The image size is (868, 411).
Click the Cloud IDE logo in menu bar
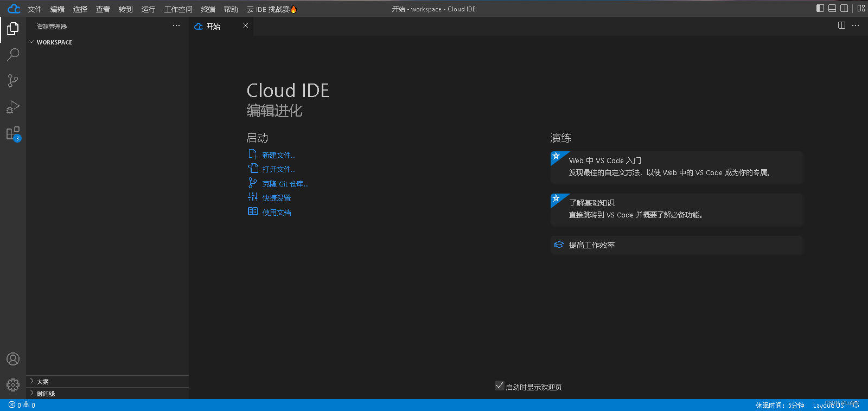[14, 9]
